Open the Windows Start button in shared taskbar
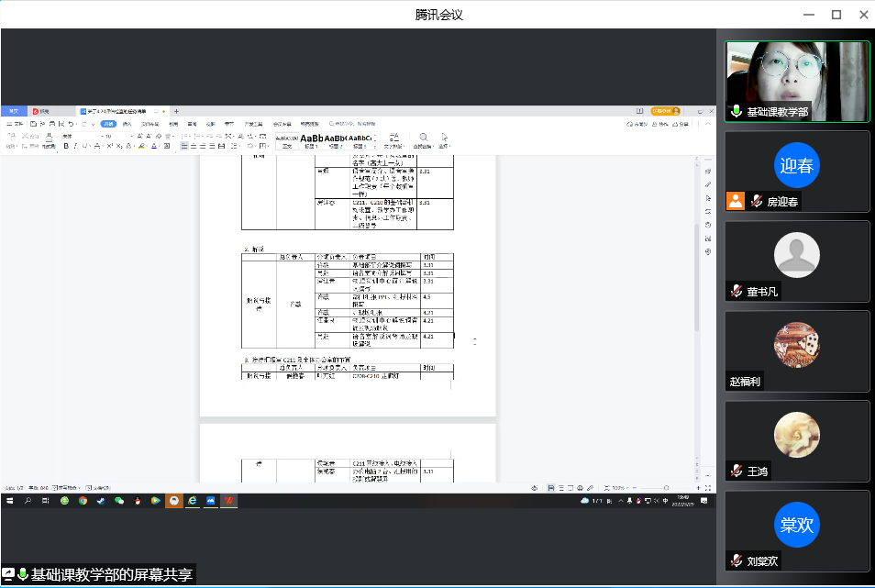The width and height of the screenshot is (875, 588). pos(11,501)
